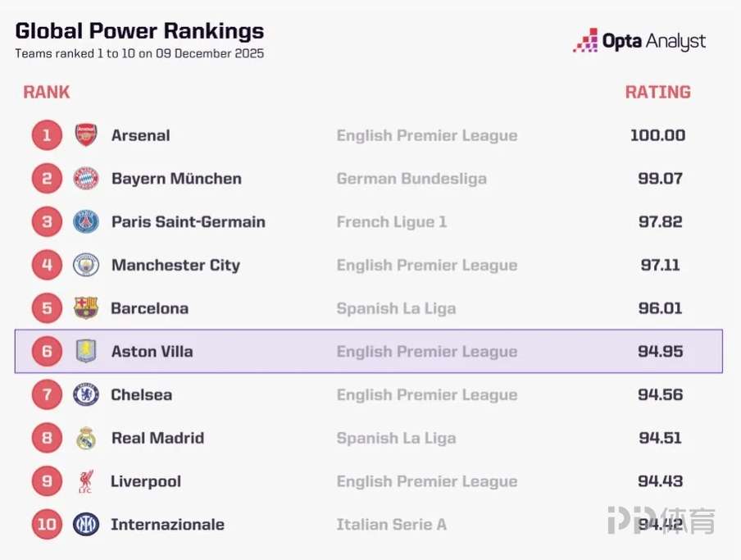Click the Internazionale crest icon
The height and width of the screenshot is (560, 741).
(x=86, y=524)
